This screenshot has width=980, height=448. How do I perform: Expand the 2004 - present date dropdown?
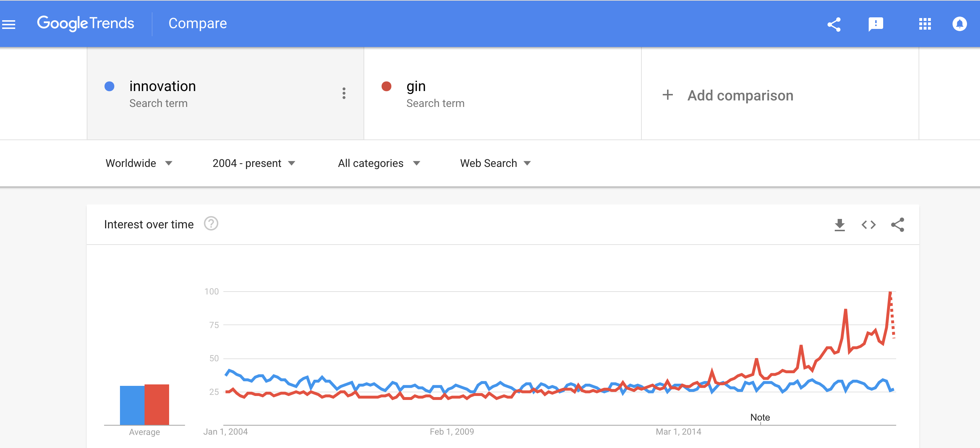(254, 163)
